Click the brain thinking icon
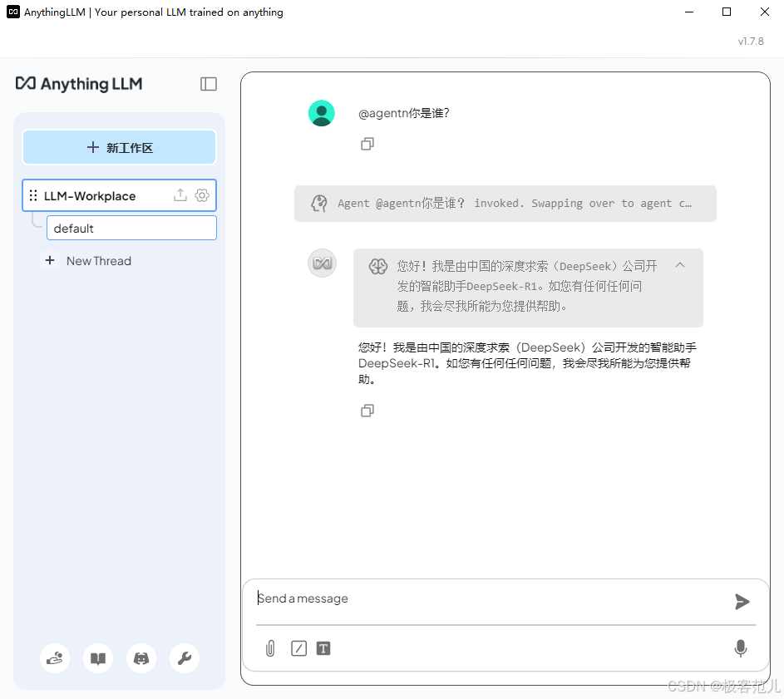This screenshot has width=784, height=699. (378, 266)
